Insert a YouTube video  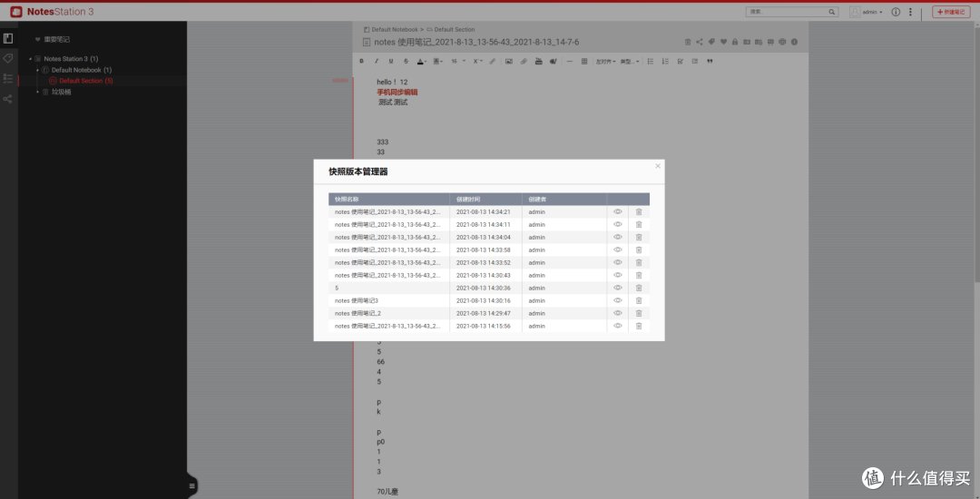pos(539,61)
